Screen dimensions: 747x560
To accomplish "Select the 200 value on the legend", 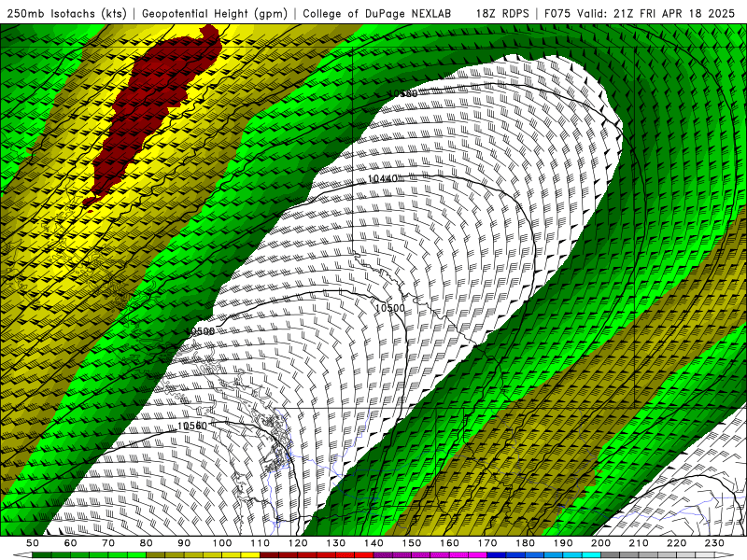I will click(x=601, y=543).
